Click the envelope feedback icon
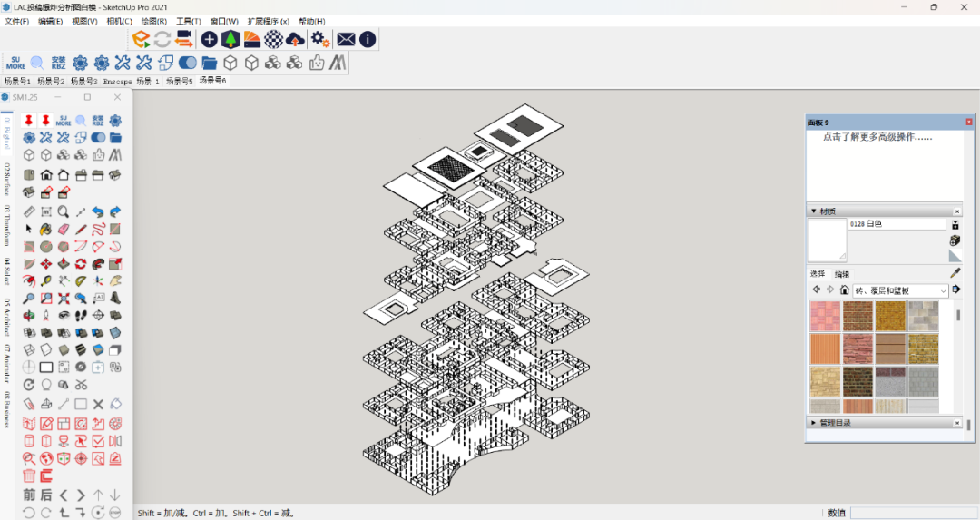The width and height of the screenshot is (980, 520). 346,39
